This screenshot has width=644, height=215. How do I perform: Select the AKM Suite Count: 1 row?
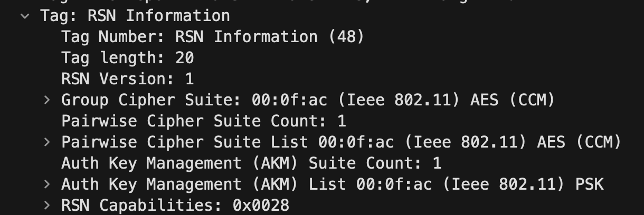[x=251, y=163]
